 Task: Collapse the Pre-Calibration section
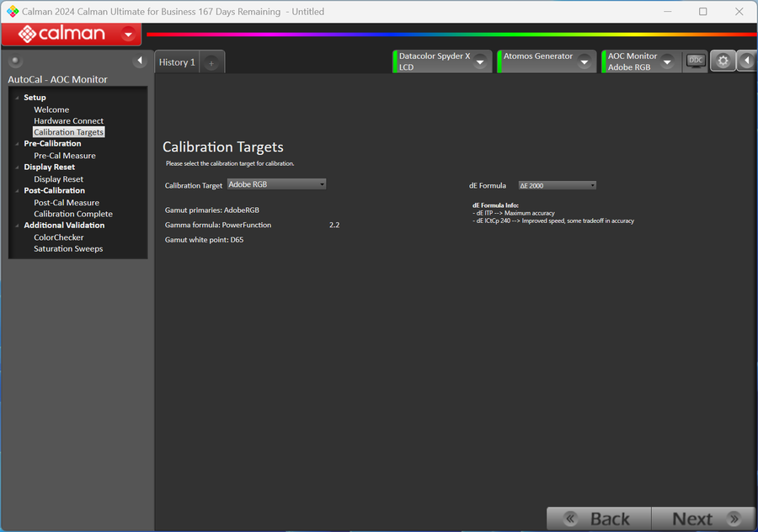click(x=18, y=143)
